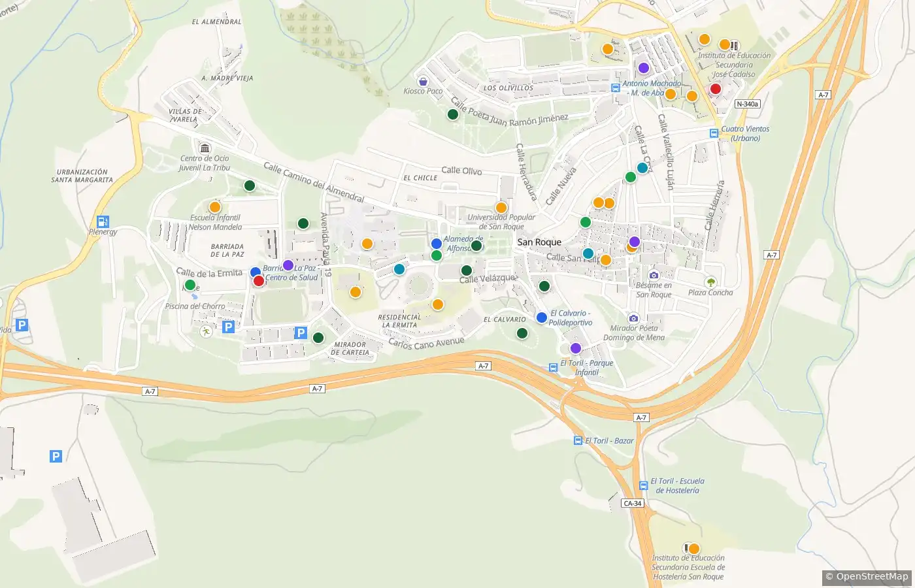Select the red marker near Instituto José Cadalso

point(716,89)
